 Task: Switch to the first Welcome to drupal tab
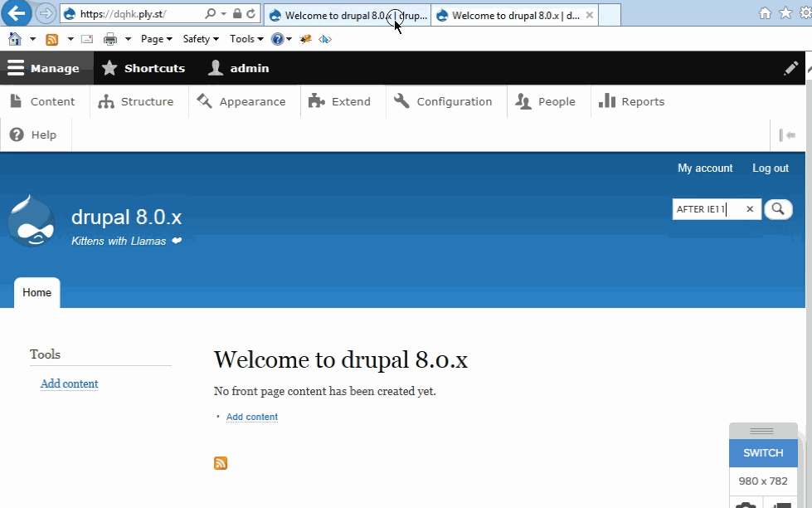348,15
